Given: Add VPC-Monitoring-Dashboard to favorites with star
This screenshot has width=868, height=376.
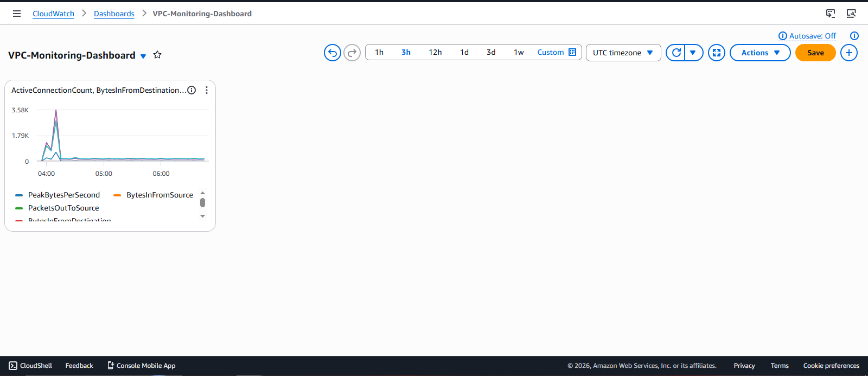Looking at the screenshot, I should 157,55.
